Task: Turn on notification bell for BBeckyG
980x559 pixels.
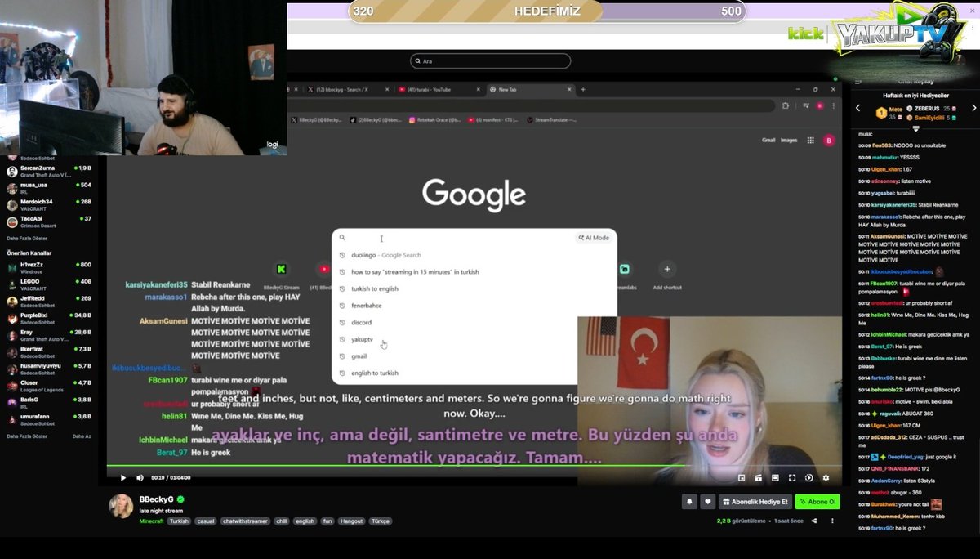Action: coord(690,502)
